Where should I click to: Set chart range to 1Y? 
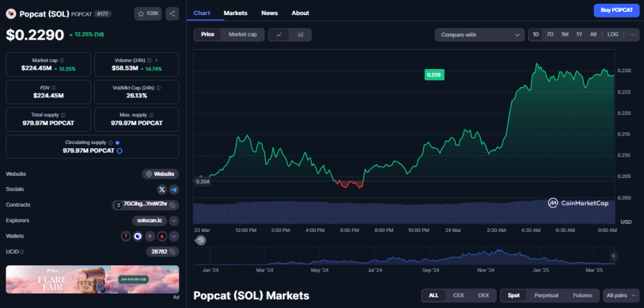click(x=579, y=35)
